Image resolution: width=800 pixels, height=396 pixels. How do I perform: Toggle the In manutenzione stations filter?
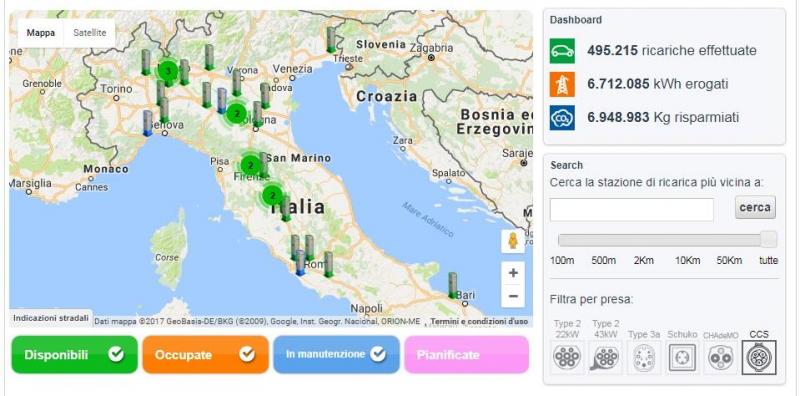(x=337, y=355)
